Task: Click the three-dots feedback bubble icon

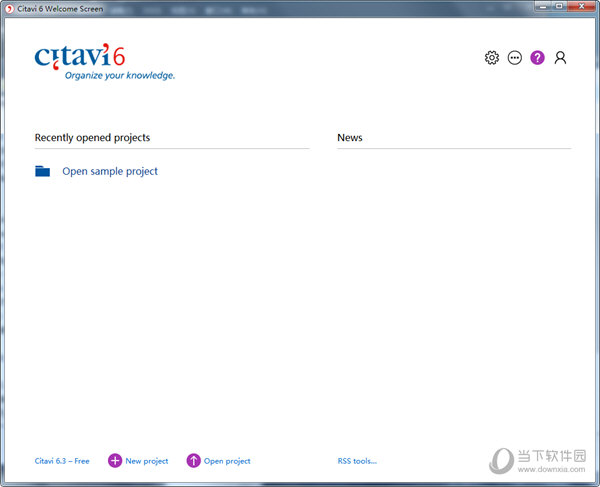Action: point(515,58)
